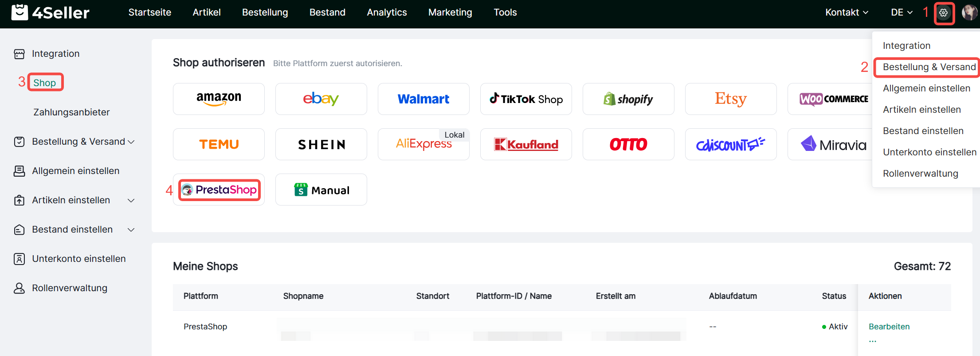The image size is (980, 356).
Task: Click the three-dot more actions under Bearbeiten
Action: pyautogui.click(x=873, y=341)
